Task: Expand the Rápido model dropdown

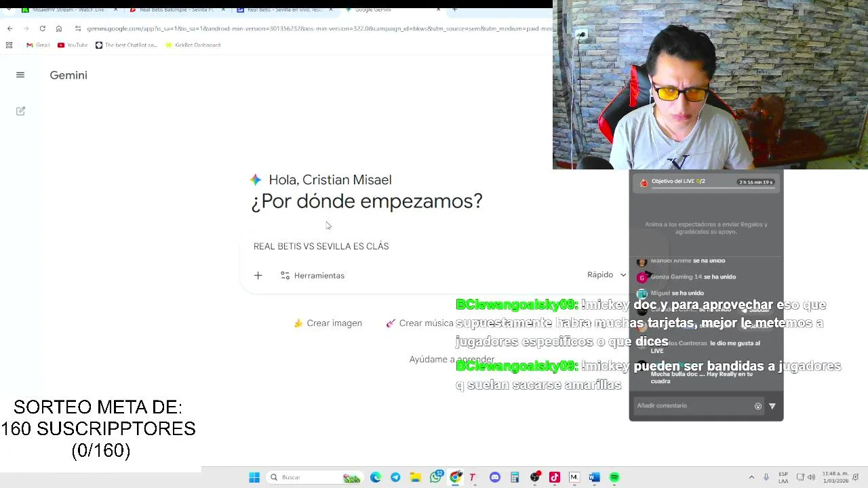Action: 606,274
